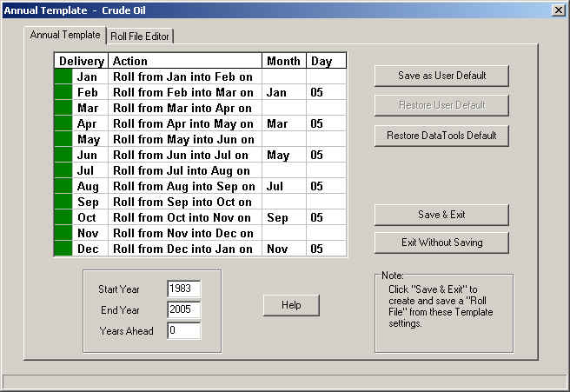Image resolution: width=570 pixels, height=392 pixels.
Task: Click the Month cell 'Jan' in Feb row
Action: tap(284, 92)
